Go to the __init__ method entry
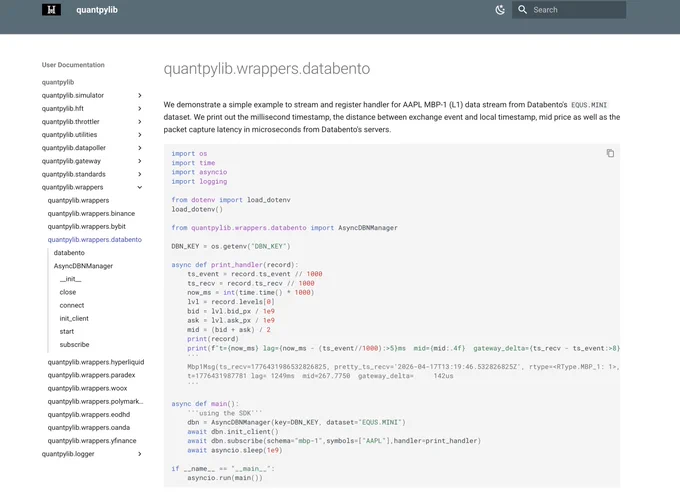 click(70, 279)
